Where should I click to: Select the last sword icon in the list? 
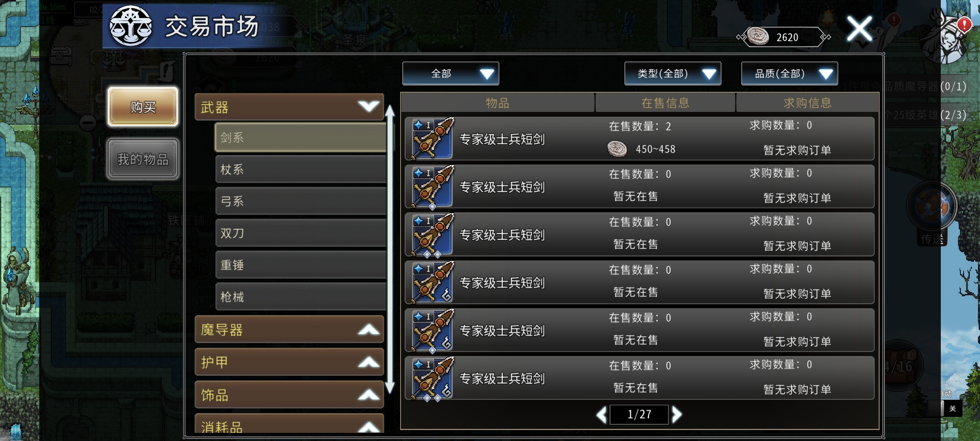[432, 378]
